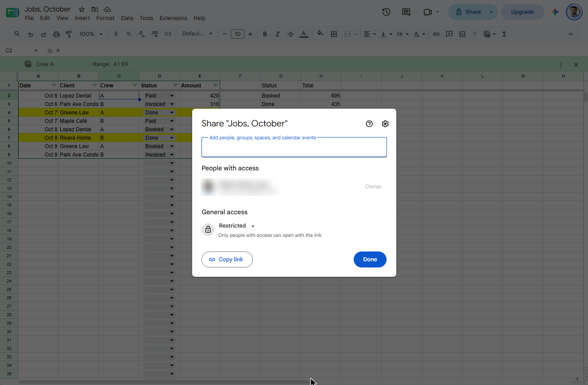Insert a chart
Viewport: 588px width, 385px height.
(462, 34)
